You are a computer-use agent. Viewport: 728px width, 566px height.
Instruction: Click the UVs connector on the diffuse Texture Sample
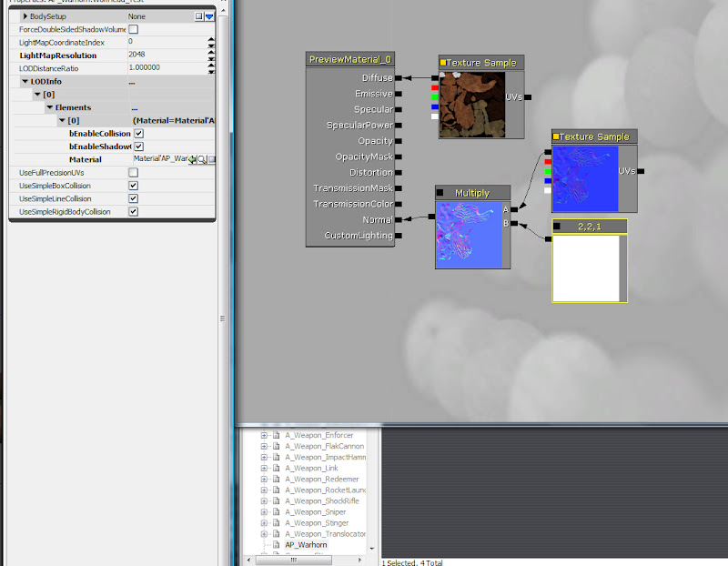528,97
